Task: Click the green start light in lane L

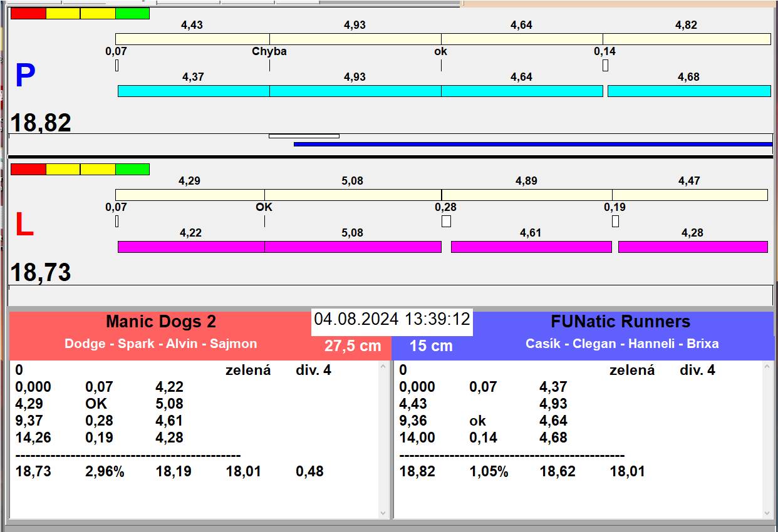Action: coord(132,169)
